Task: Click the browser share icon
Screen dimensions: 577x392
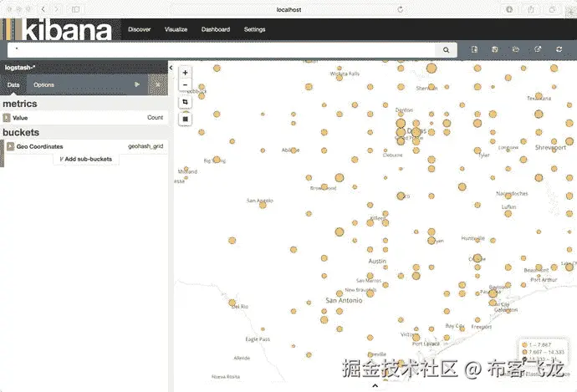Action: tap(531, 9)
